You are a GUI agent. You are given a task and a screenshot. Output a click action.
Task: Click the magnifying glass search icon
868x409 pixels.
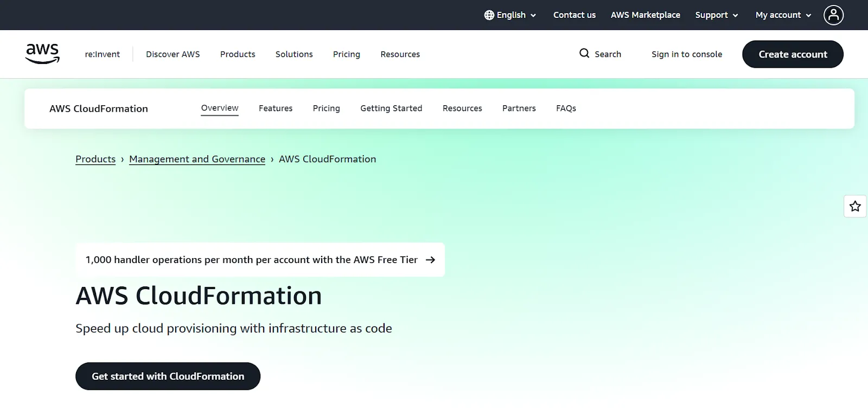coord(584,53)
